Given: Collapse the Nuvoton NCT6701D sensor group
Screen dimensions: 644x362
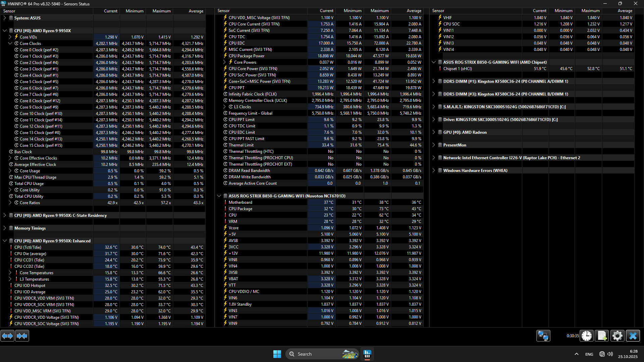Looking at the screenshot, I should tap(219, 196).
